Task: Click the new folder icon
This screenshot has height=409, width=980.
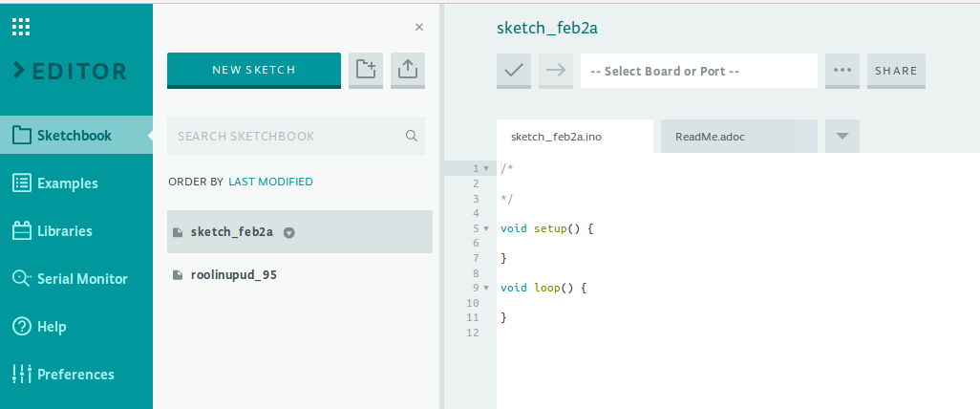Action: pos(365,70)
